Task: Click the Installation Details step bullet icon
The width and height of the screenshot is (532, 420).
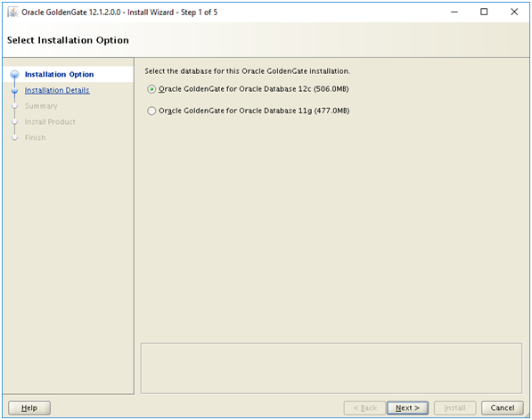Action: click(x=14, y=91)
